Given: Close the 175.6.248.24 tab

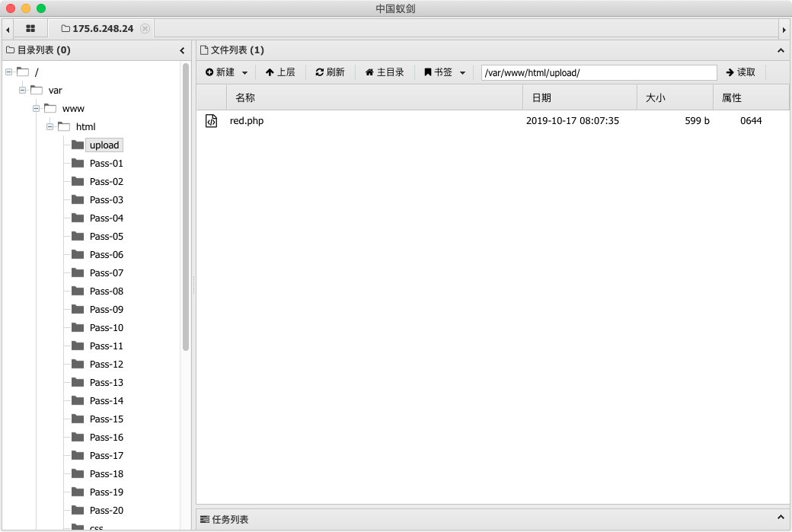Looking at the screenshot, I should tap(145, 28).
